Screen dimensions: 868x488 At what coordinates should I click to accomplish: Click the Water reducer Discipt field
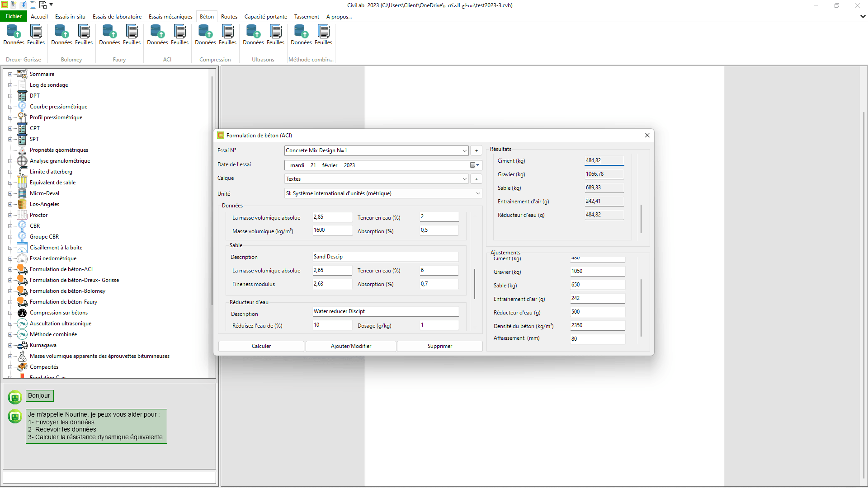(x=385, y=311)
